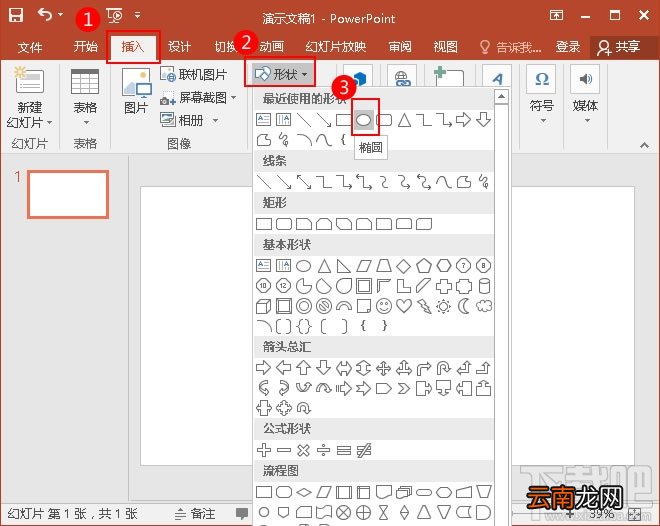Start slideshow from beginning icon
Image resolution: width=660 pixels, height=526 pixels.
[114, 16]
